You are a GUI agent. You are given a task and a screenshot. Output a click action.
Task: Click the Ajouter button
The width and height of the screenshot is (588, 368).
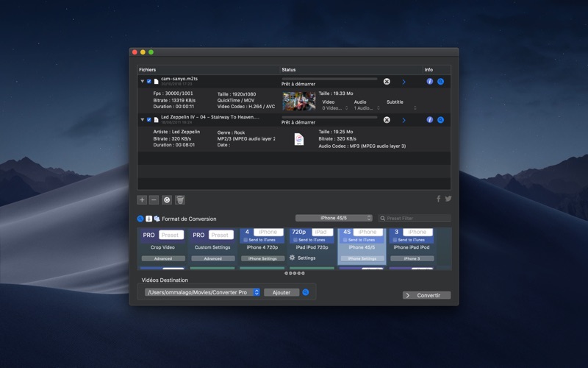pyautogui.click(x=282, y=292)
